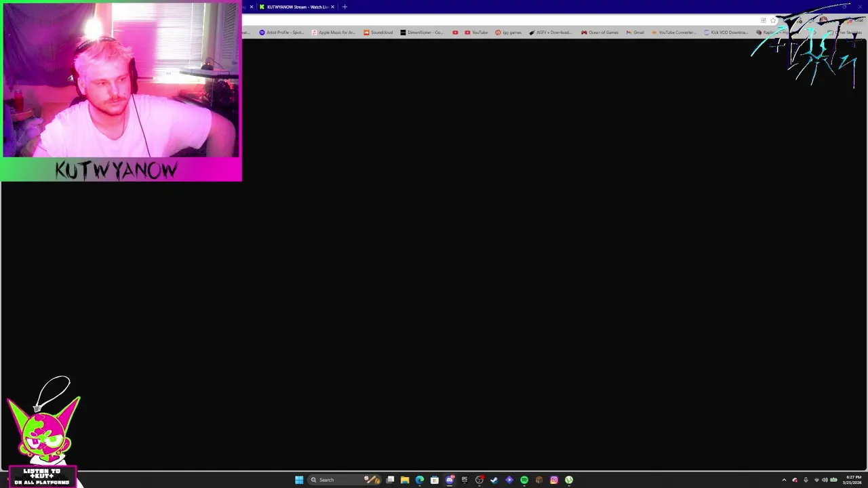868x488 pixels.
Task: Open Instagram from the taskbar
Action: 554,480
